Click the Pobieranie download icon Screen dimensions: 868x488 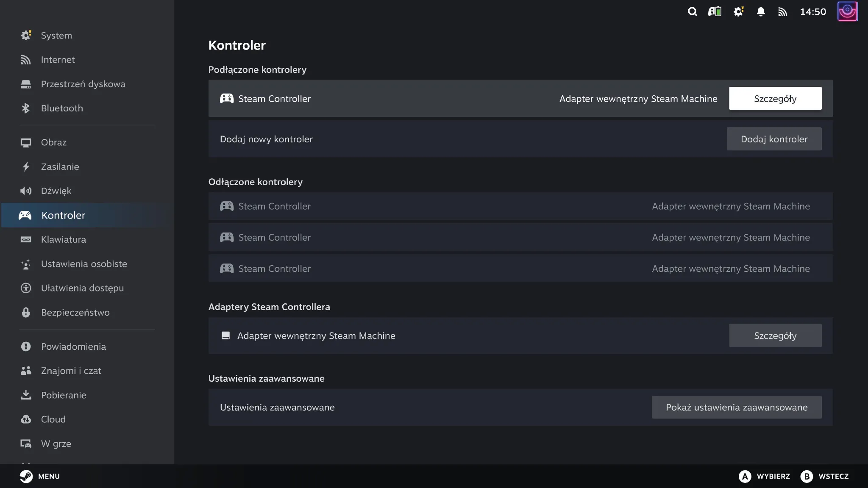click(26, 395)
